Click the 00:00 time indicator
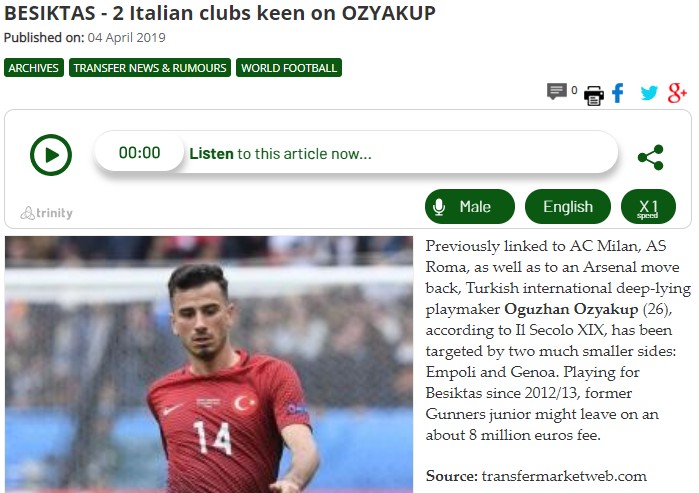The image size is (699, 493). [140, 152]
